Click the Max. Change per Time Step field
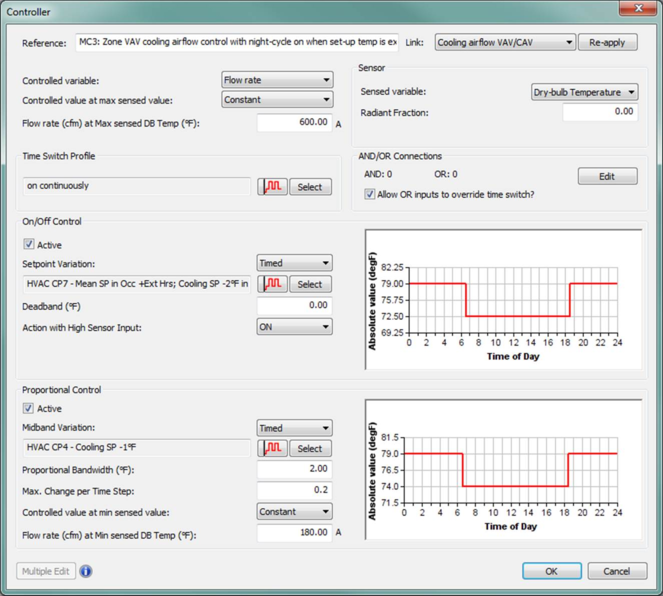The height and width of the screenshot is (596, 663). pyautogui.click(x=295, y=490)
